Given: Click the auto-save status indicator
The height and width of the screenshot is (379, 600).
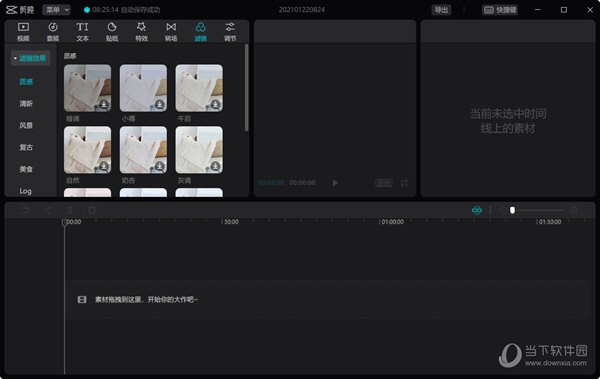Looking at the screenshot, I should (122, 10).
